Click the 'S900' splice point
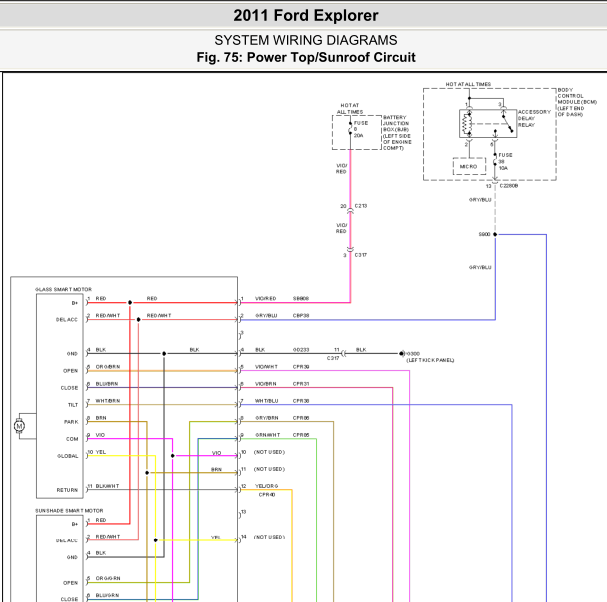The width and height of the screenshot is (607, 602). coord(495,234)
